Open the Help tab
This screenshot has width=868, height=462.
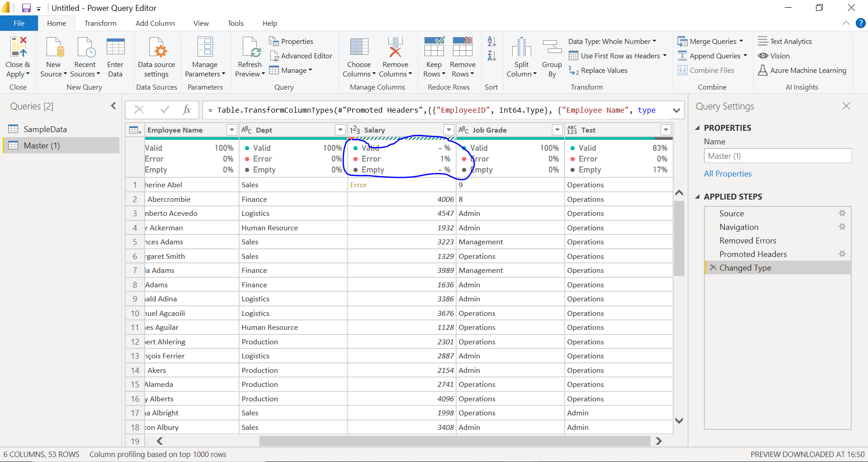coord(270,23)
